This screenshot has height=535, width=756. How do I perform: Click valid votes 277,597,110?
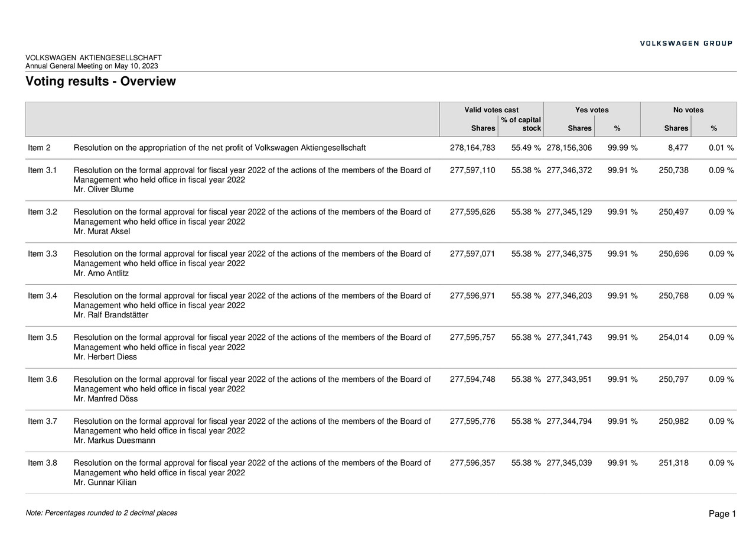(472, 170)
